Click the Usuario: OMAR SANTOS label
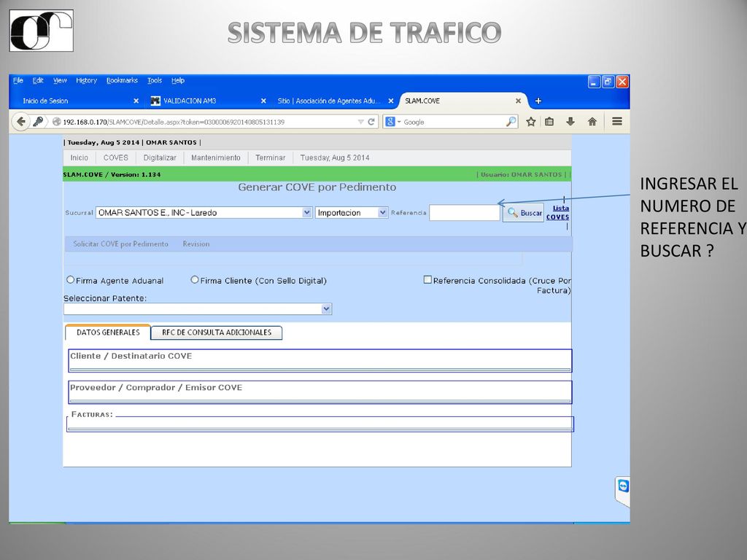 (522, 174)
